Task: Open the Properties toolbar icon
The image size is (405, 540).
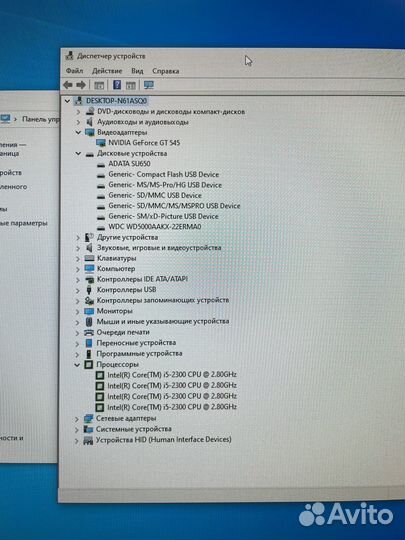Action: pos(99,85)
